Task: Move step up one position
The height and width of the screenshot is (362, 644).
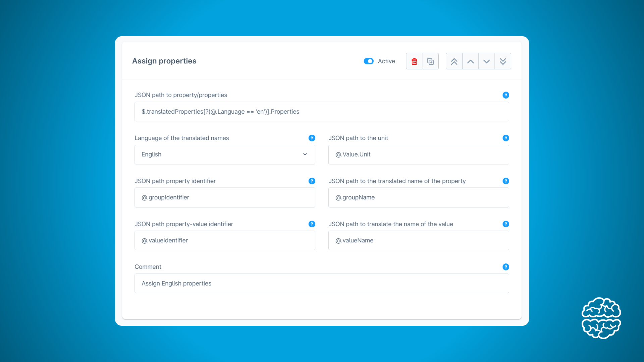Action: pos(470,61)
